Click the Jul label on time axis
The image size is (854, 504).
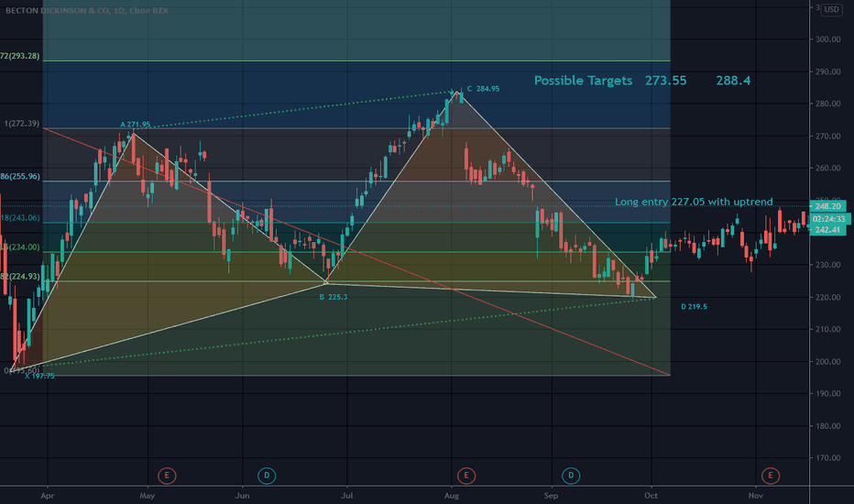347,496
